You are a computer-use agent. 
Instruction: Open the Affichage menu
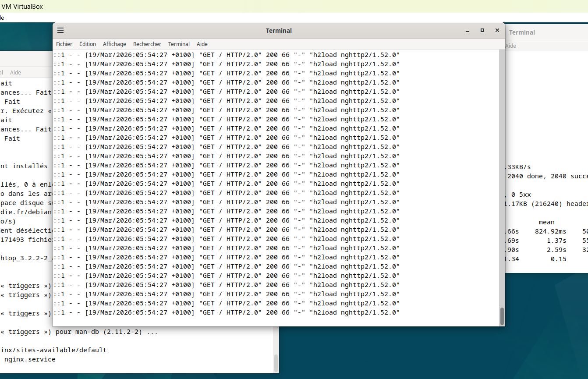coord(114,44)
